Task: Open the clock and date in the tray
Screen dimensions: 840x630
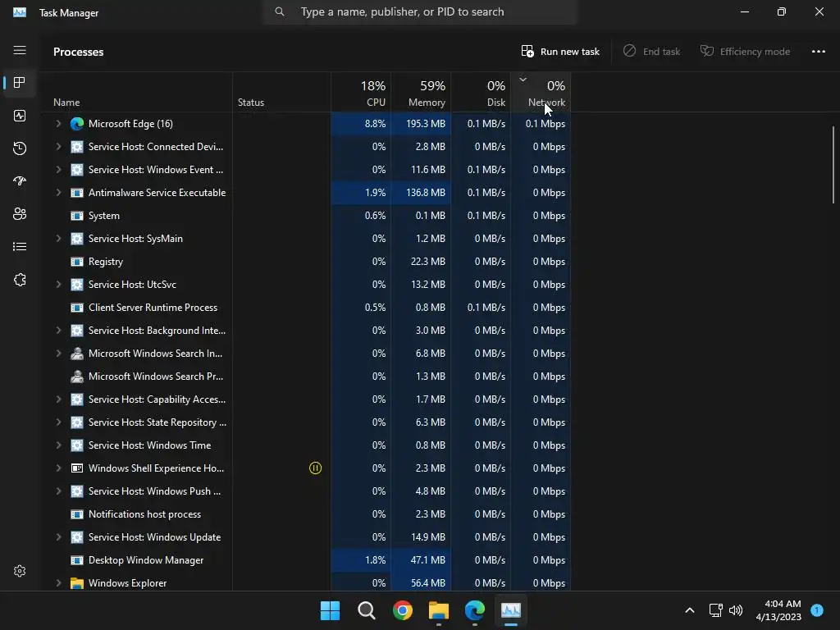Action: pos(778,610)
